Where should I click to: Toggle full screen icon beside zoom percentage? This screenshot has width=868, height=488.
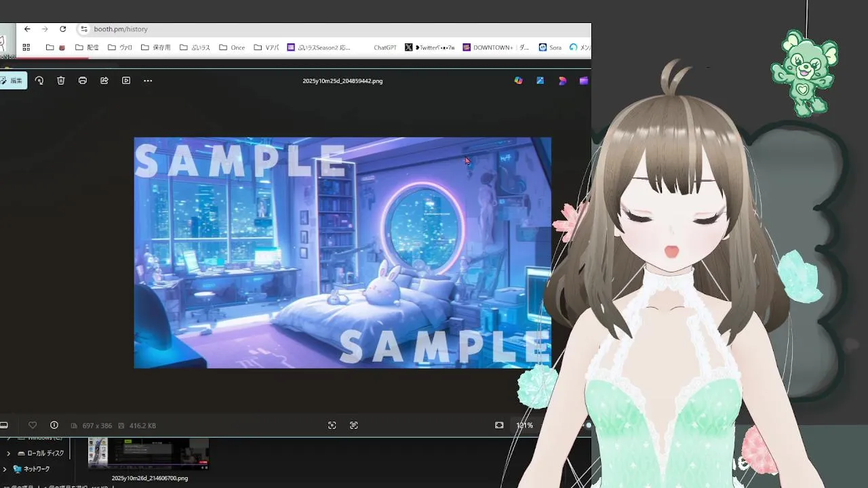pos(499,425)
